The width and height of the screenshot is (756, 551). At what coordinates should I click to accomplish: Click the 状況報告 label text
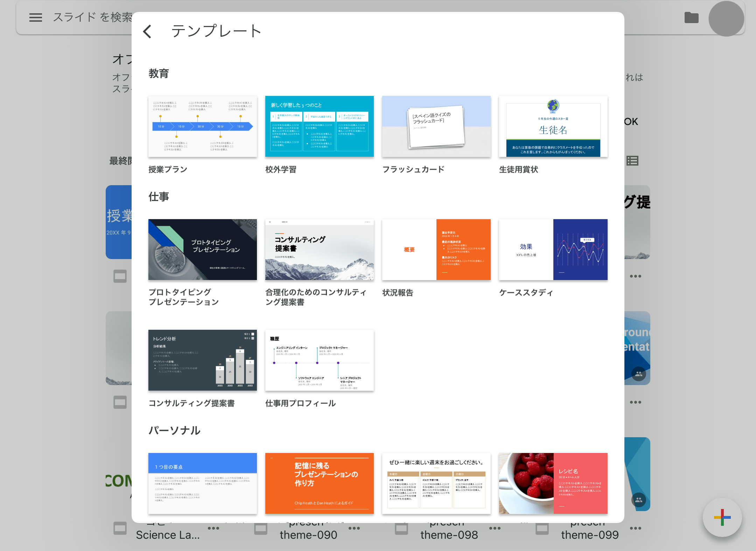point(398,293)
